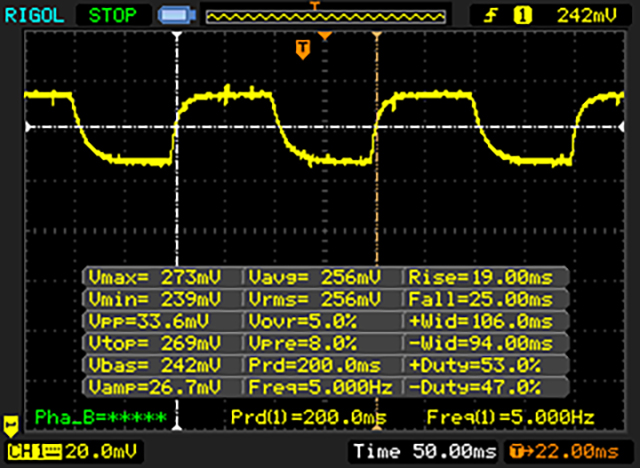Viewport: 640px width, 468px height.
Task: Click the Time 50.00ms timebase readout
Action: tap(425, 451)
